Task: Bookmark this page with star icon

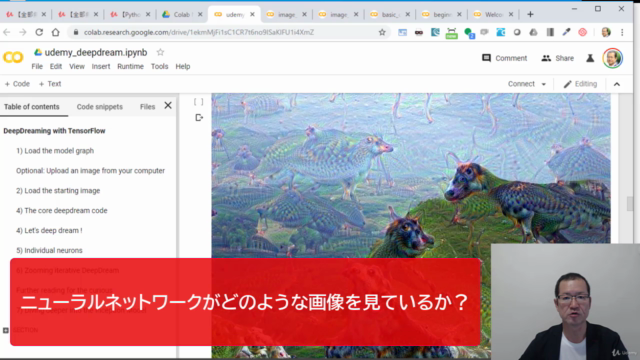Action: 382,32
